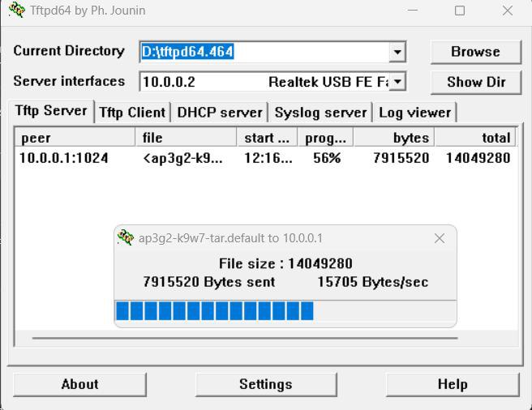Viewport: 532px width, 410px height.
Task: Select the Syslog server tab
Action: coord(320,113)
